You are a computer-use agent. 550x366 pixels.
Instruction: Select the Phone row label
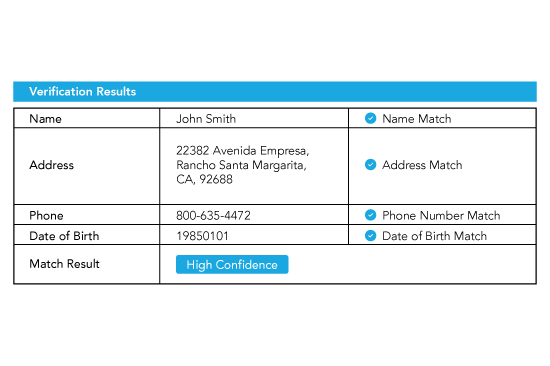coord(46,215)
